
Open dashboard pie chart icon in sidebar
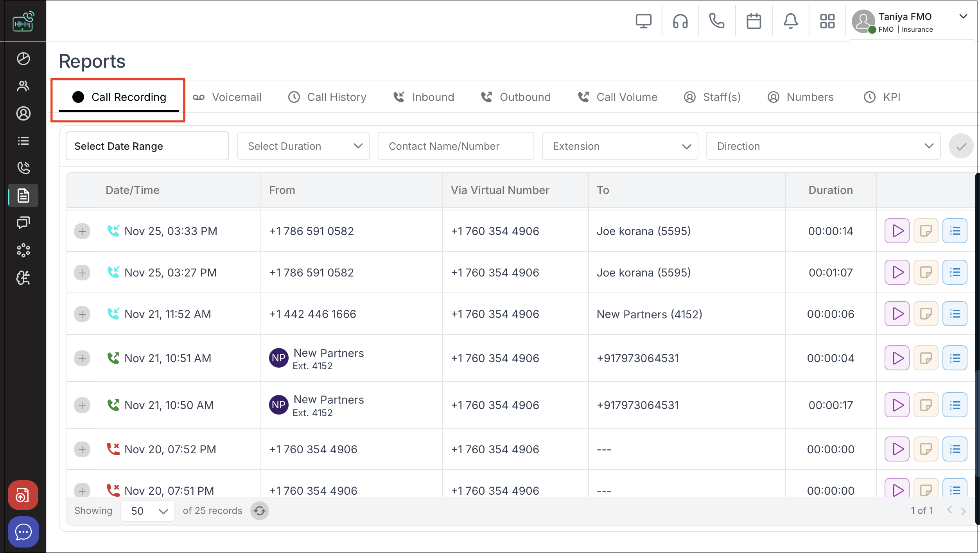point(23,59)
